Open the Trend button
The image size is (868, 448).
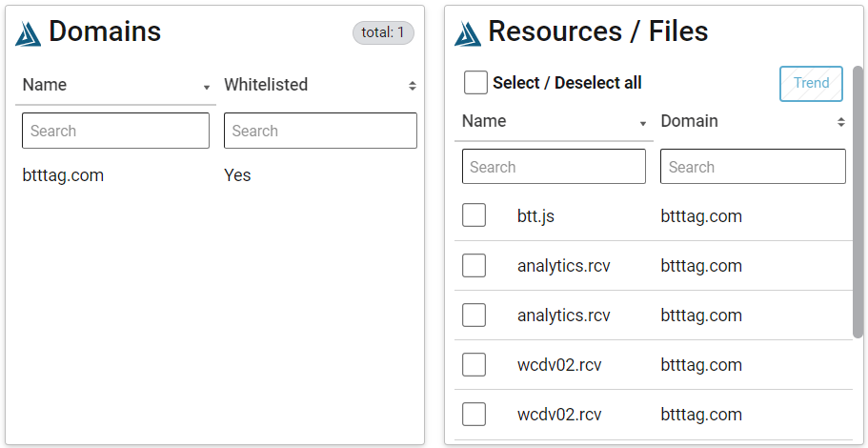811,84
